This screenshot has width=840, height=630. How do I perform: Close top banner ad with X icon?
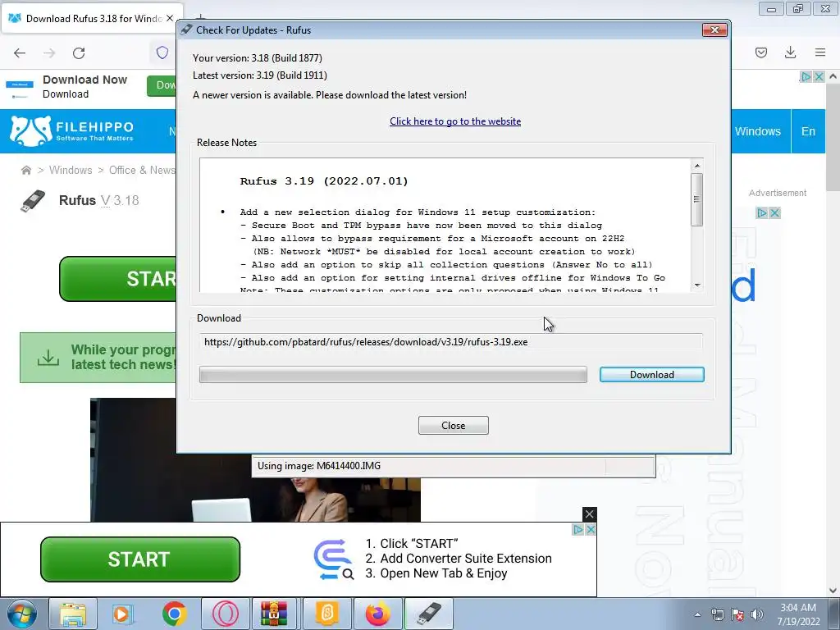click(819, 76)
